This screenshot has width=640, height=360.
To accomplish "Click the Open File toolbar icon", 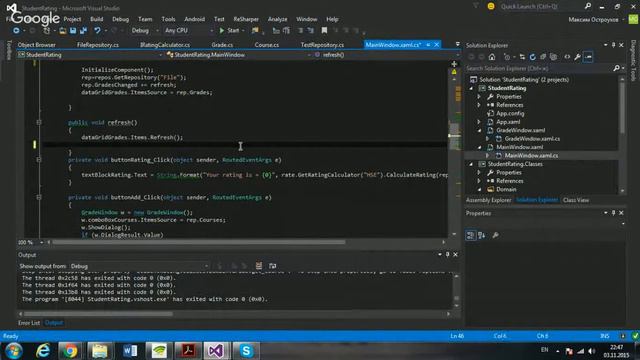I will [62, 31].
